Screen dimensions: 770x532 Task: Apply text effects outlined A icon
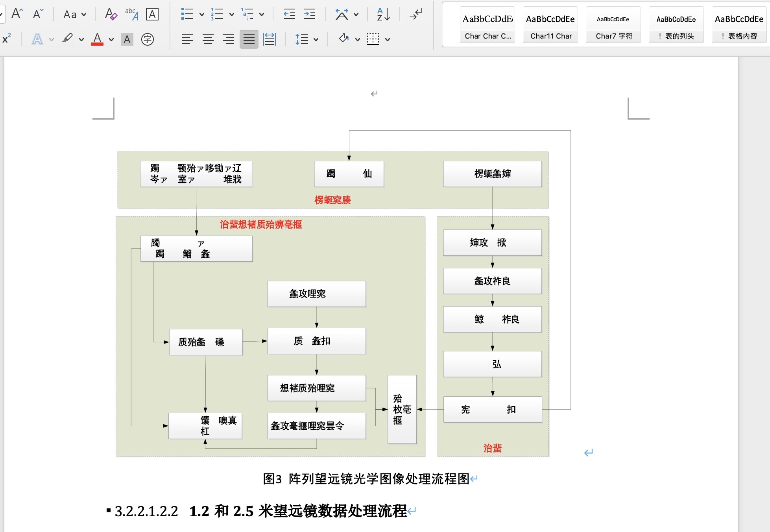tap(37, 39)
